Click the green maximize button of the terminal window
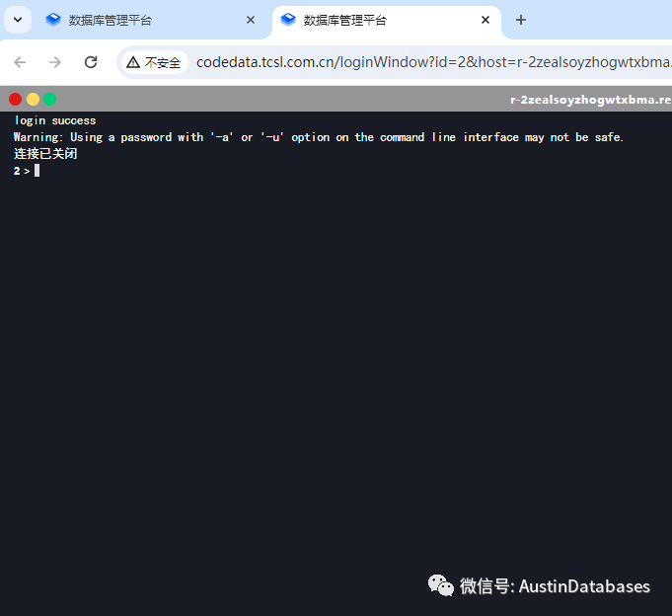 [x=49, y=100]
